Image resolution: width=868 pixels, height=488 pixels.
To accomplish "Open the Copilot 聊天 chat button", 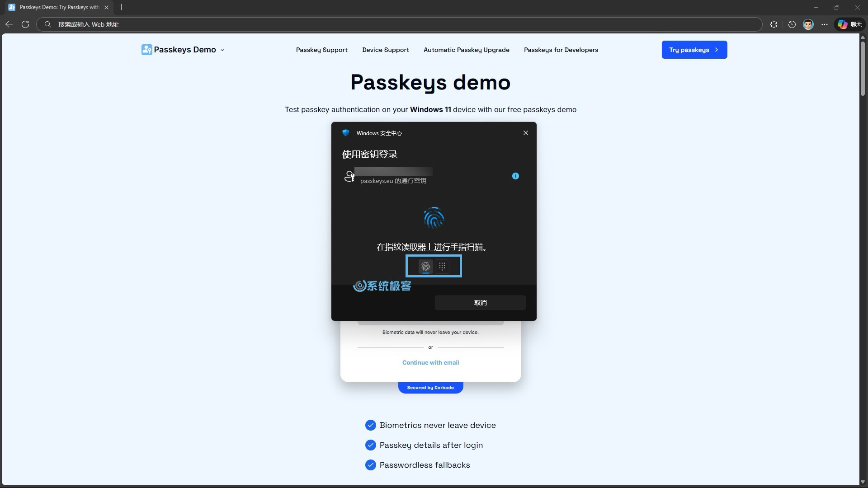I will [x=849, y=24].
